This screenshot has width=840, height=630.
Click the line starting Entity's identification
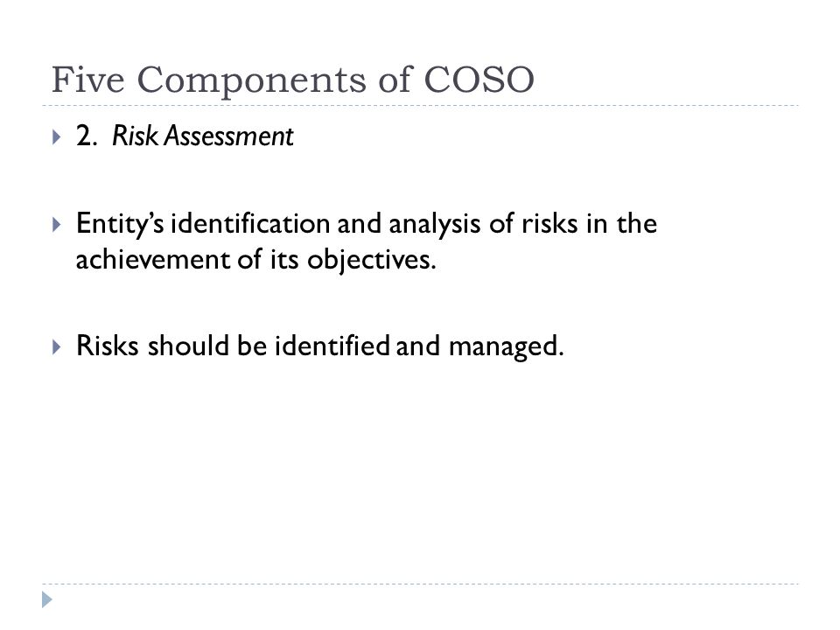367,224
